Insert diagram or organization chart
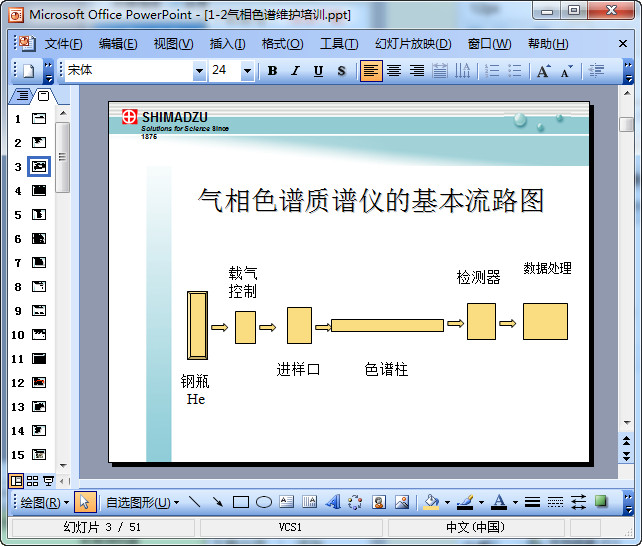642x546 pixels. click(x=355, y=502)
